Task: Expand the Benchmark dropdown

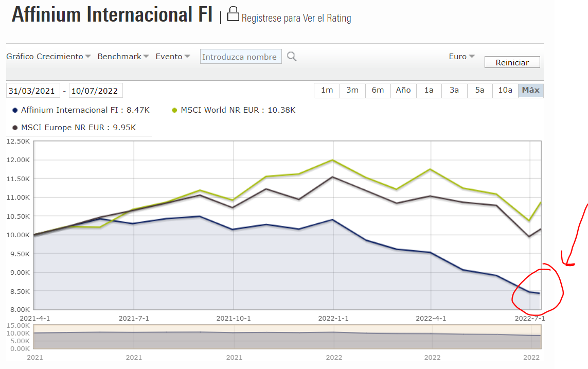Action: [x=123, y=57]
